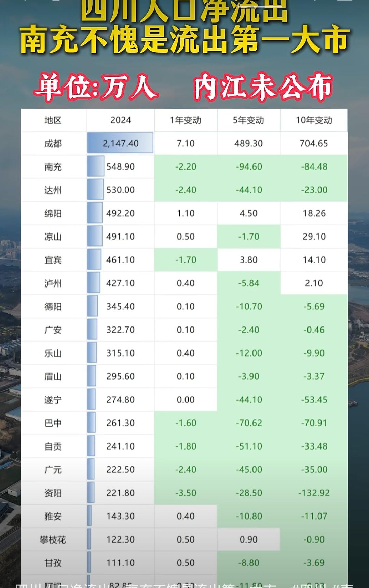This screenshot has width=369, height=588.
Task: Select the "宜宾" region cell
Action: click(x=53, y=260)
